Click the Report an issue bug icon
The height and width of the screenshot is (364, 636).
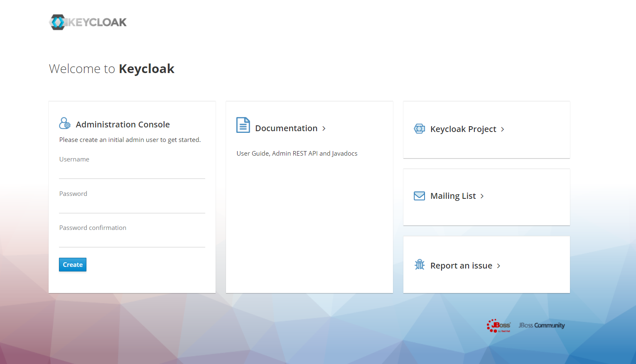click(420, 264)
